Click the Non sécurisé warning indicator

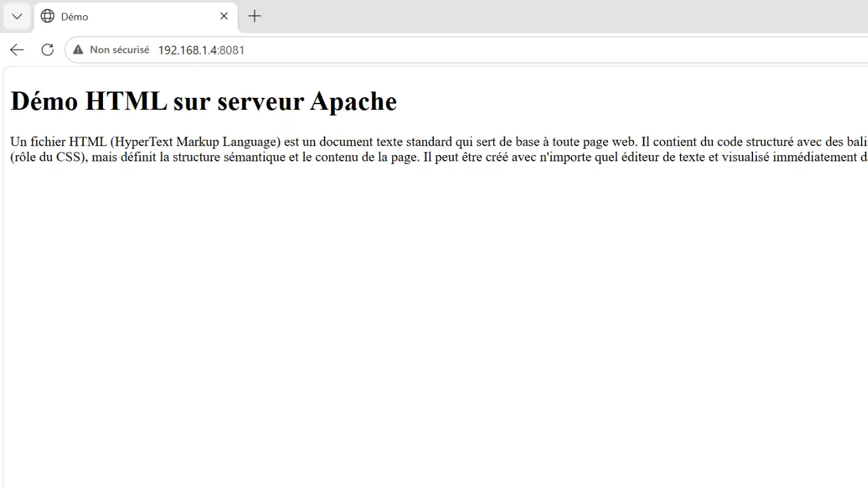(x=111, y=50)
